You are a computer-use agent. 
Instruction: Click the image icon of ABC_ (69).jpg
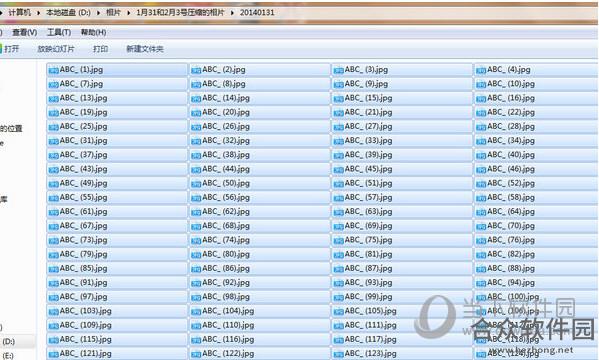tap(338, 226)
